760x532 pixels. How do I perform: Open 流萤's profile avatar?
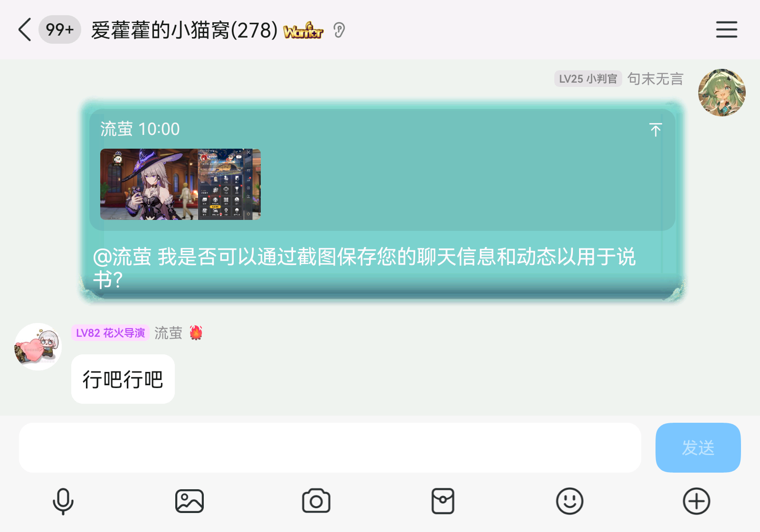(38, 347)
